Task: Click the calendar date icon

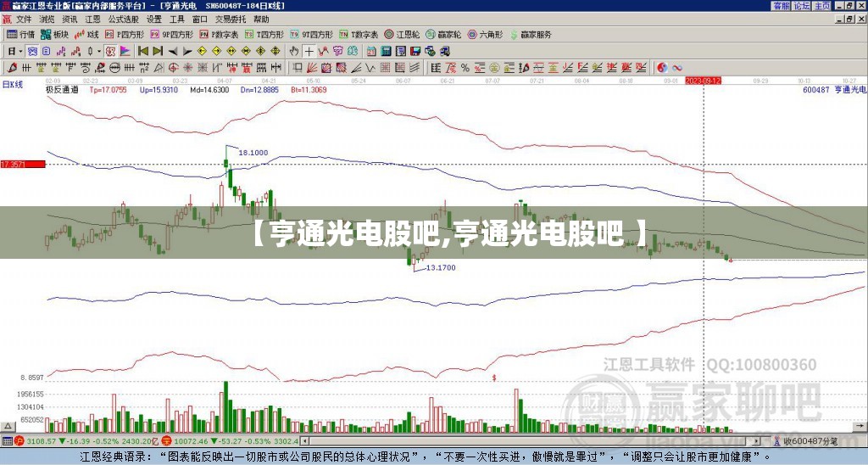Action: pos(371,52)
